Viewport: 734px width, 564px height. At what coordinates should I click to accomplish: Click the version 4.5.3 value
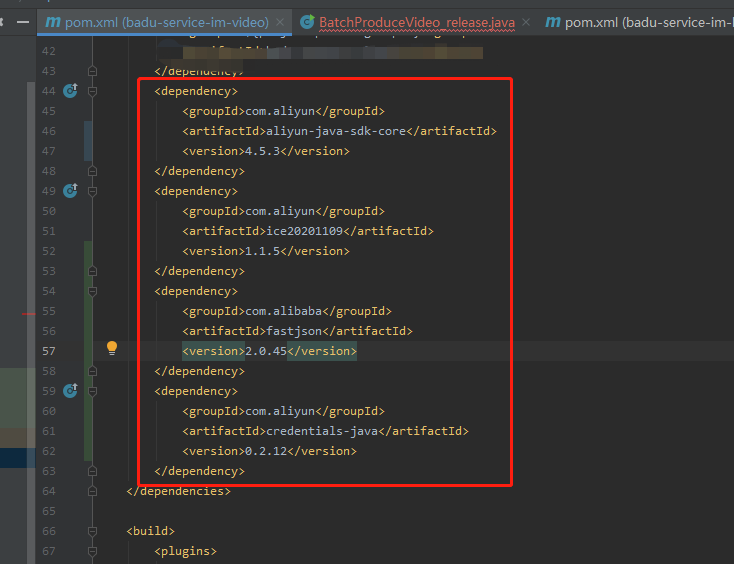263,151
